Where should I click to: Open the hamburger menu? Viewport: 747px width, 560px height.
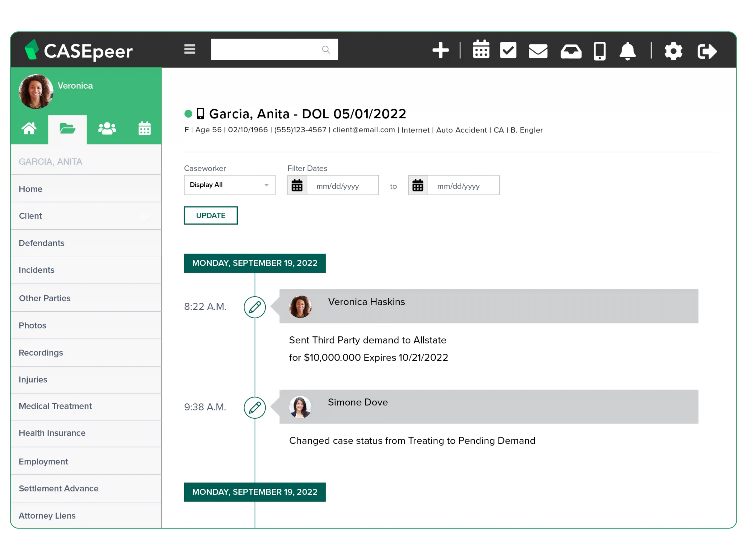pyautogui.click(x=190, y=49)
